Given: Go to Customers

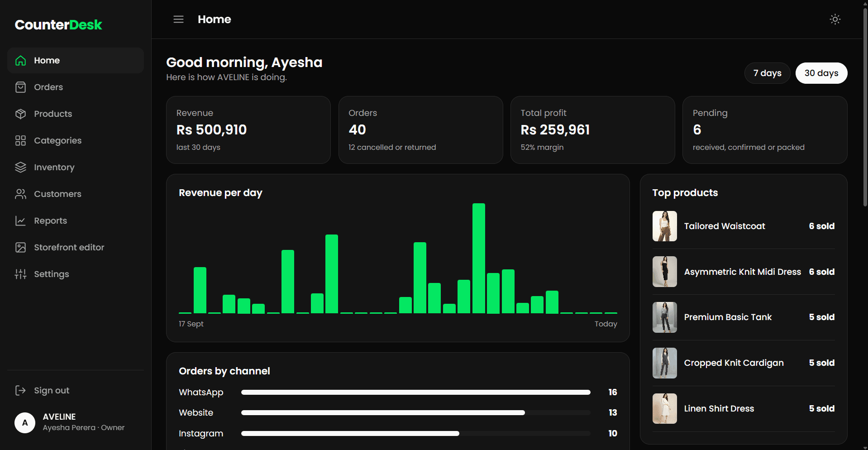Looking at the screenshot, I should pyautogui.click(x=76, y=194).
